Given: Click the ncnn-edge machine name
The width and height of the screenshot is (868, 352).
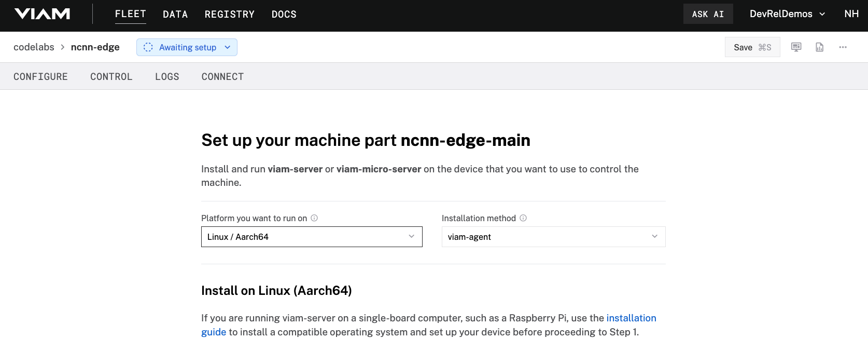Looking at the screenshot, I should point(95,47).
